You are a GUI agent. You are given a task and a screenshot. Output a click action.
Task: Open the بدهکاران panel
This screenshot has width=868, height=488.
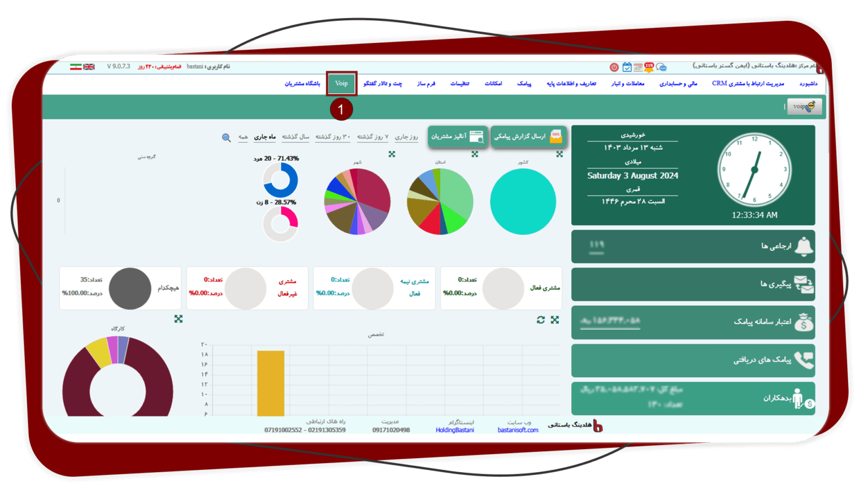click(693, 398)
